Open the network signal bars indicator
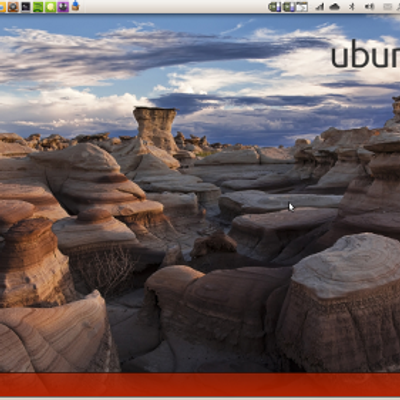Image resolution: width=400 pixels, height=400 pixels. [320, 7]
